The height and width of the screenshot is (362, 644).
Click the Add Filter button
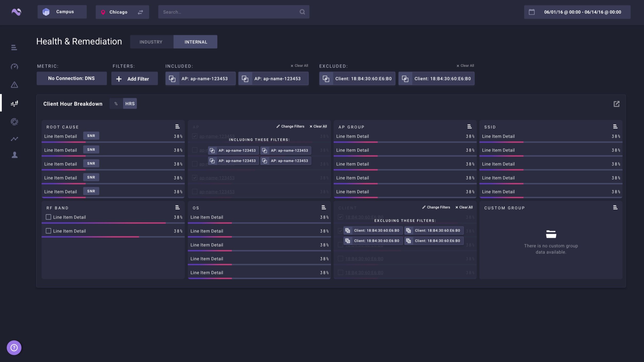(x=134, y=79)
